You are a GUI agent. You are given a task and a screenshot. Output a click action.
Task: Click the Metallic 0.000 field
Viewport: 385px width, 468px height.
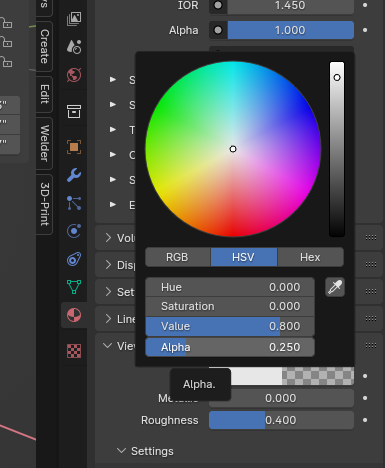click(281, 398)
